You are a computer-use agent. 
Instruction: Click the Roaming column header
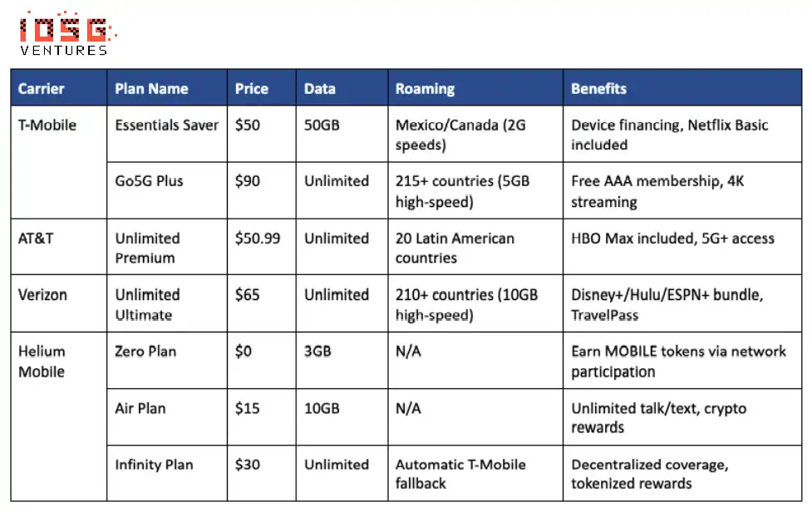click(x=425, y=89)
